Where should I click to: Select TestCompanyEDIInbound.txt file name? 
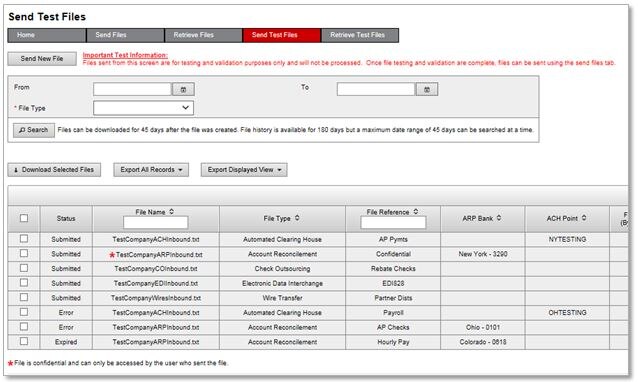point(156,284)
